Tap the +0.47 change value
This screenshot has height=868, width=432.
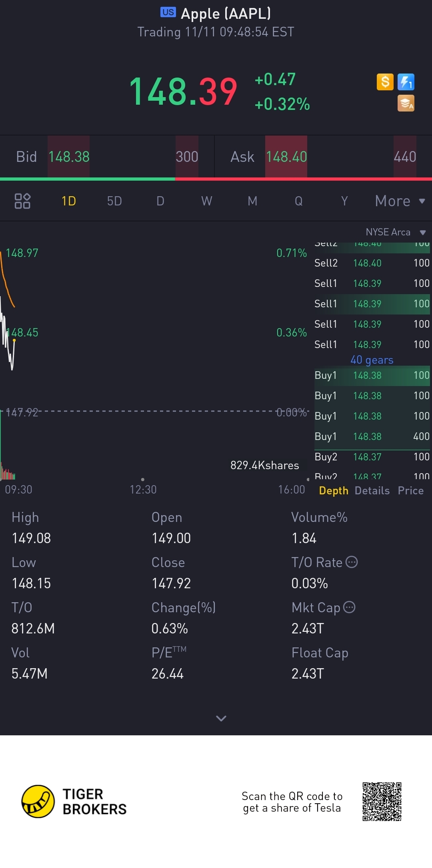[x=275, y=80]
